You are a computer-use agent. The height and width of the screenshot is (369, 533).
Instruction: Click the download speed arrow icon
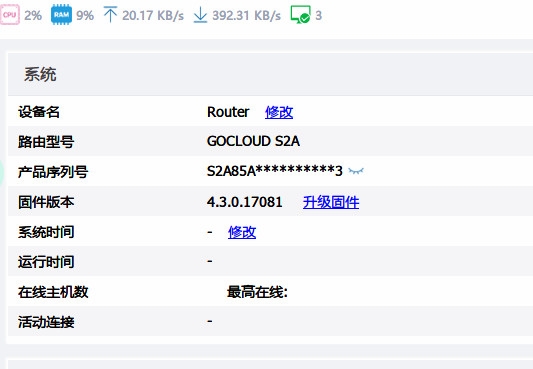click(x=200, y=15)
